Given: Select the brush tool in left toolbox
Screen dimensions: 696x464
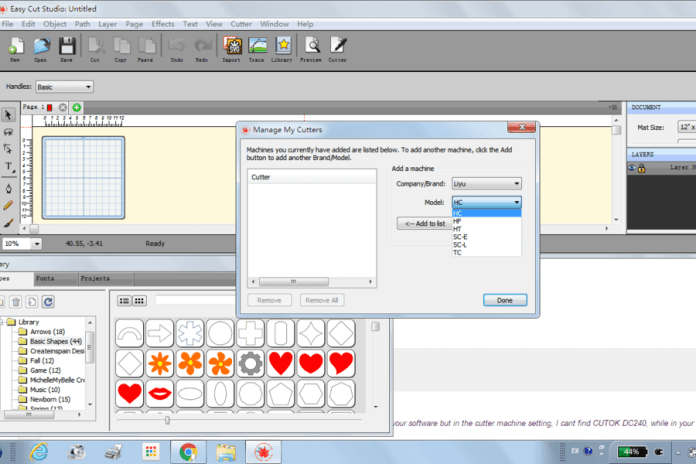Looking at the screenshot, I should [8, 223].
